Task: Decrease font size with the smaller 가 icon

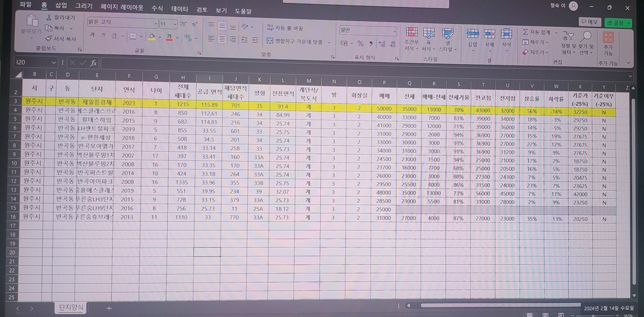Action: pos(194,24)
